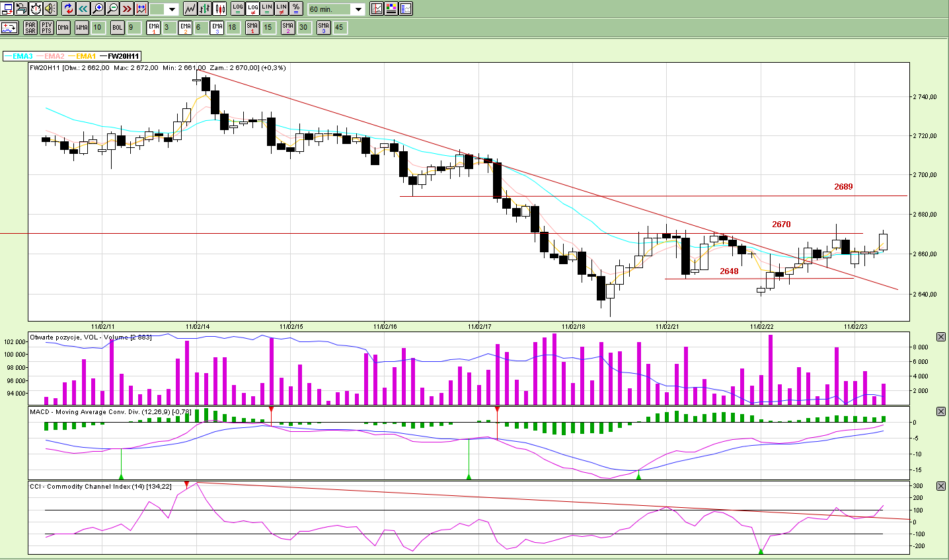Open the color palette settings icon
Screen dimensions: 949x560
[x=391, y=9]
